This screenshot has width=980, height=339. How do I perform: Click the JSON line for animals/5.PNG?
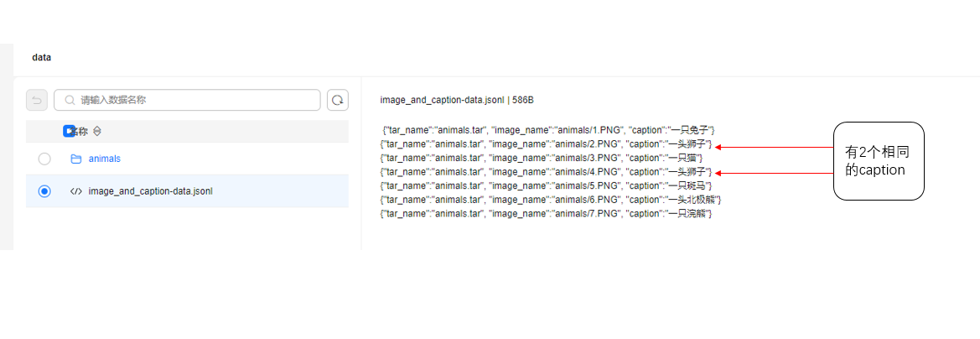(546, 185)
